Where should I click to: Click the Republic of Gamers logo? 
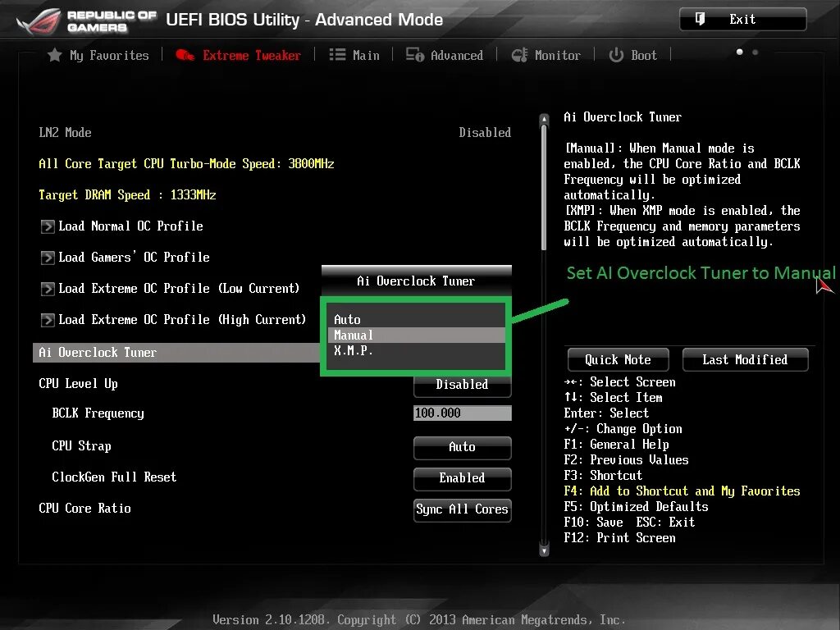[x=85, y=21]
